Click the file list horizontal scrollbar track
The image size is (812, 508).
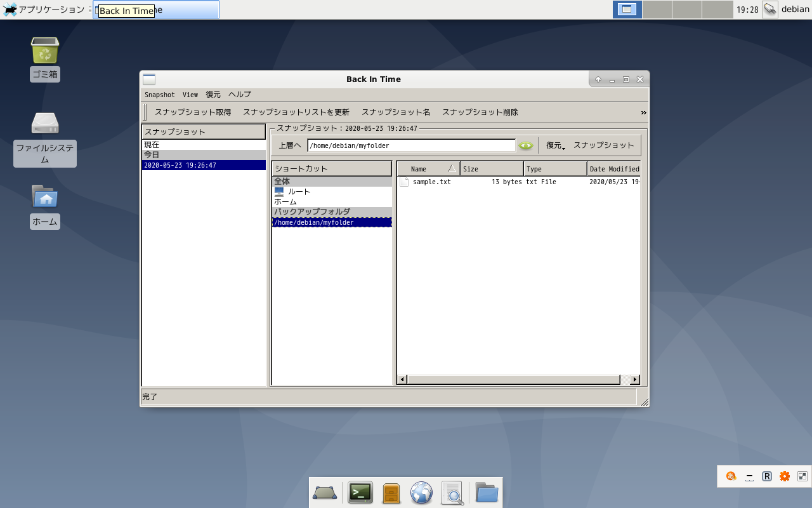click(x=624, y=380)
